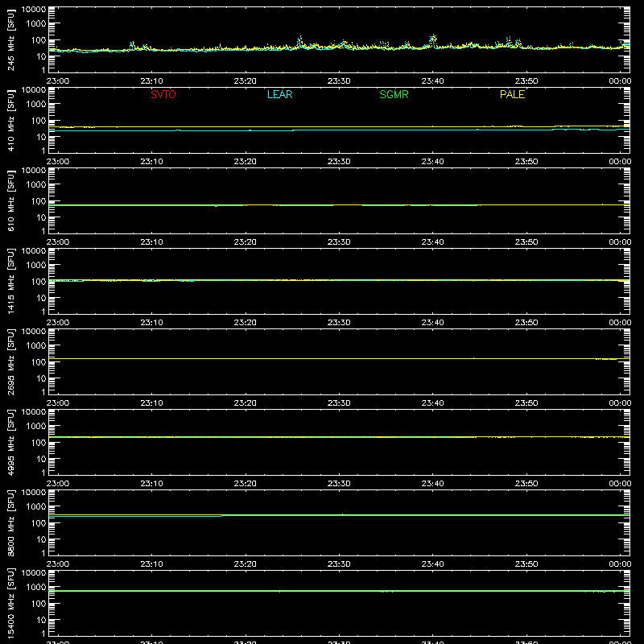Viewport: 644px width, 644px height.
Task: Click 23:20 tick label under 2695 MHz plot
Action: coord(246,403)
